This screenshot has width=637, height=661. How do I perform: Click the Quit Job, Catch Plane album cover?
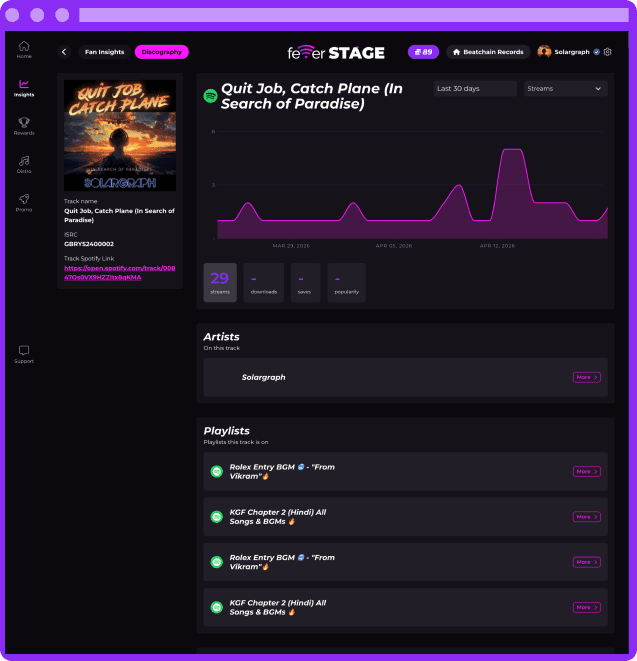(120, 135)
